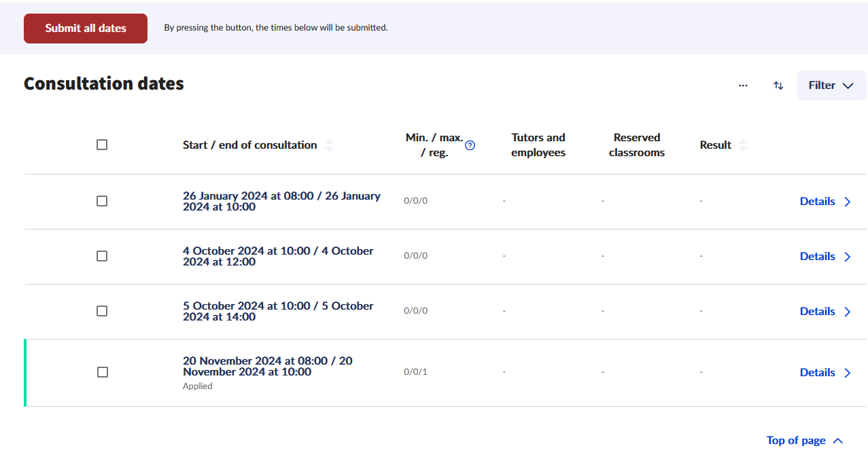Click the sort arrows icon beside Filter
Screen dimensions: 868x457
tap(778, 86)
